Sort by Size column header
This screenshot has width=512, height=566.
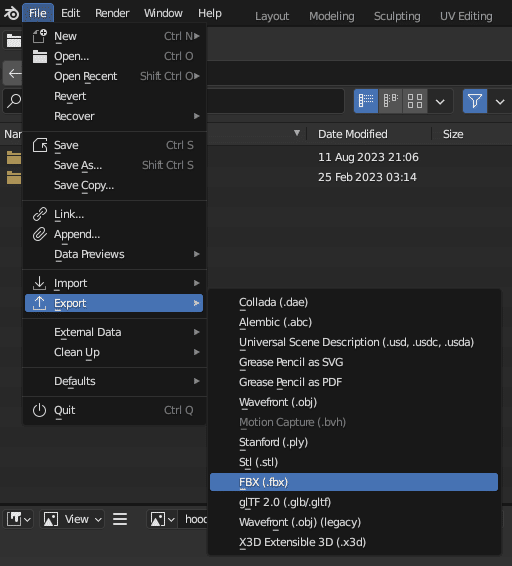453,134
